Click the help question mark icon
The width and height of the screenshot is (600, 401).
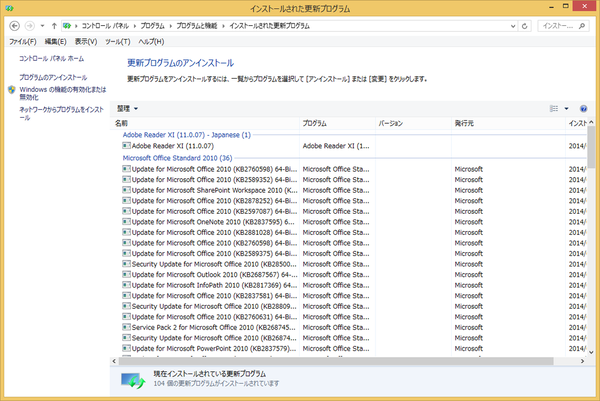(583, 109)
